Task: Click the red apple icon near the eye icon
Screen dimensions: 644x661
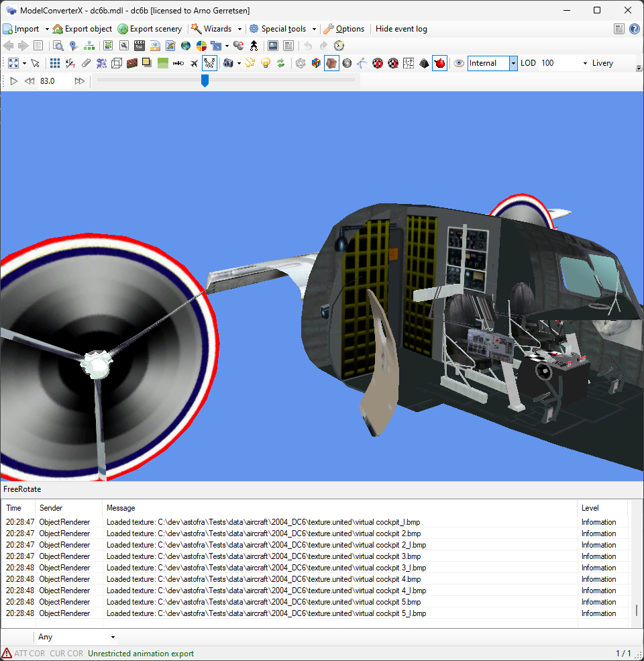Action: point(439,63)
